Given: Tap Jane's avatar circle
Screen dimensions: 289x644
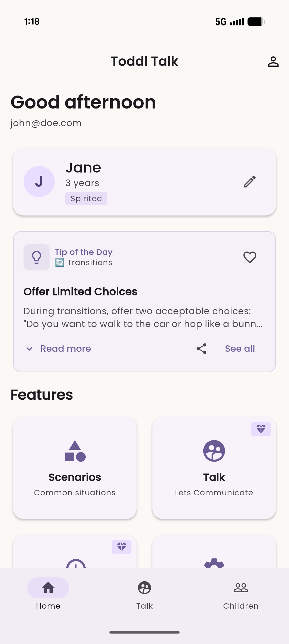Looking at the screenshot, I should (x=39, y=182).
